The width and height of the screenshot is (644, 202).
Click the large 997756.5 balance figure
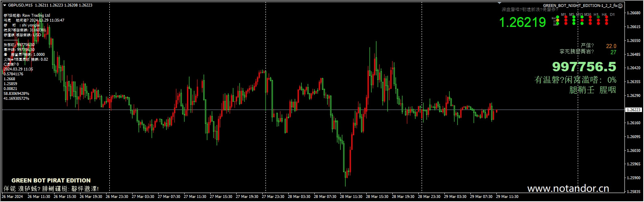(584, 66)
